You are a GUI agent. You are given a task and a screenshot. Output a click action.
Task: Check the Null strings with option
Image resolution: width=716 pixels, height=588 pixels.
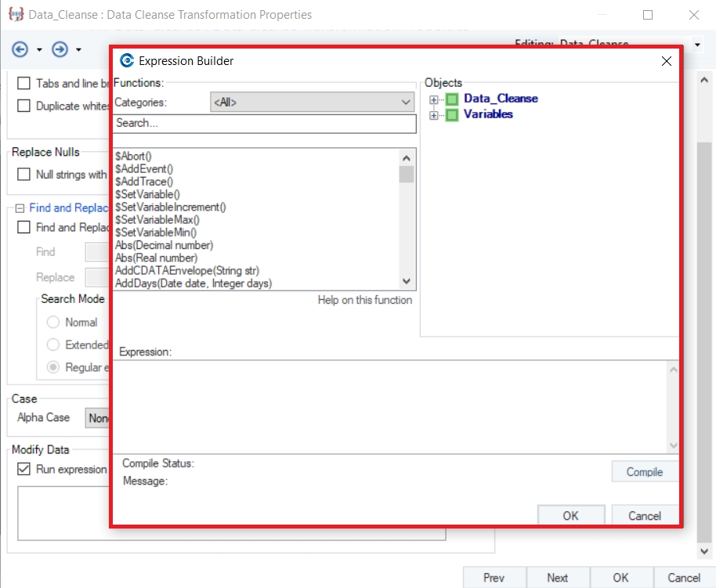click(24, 175)
